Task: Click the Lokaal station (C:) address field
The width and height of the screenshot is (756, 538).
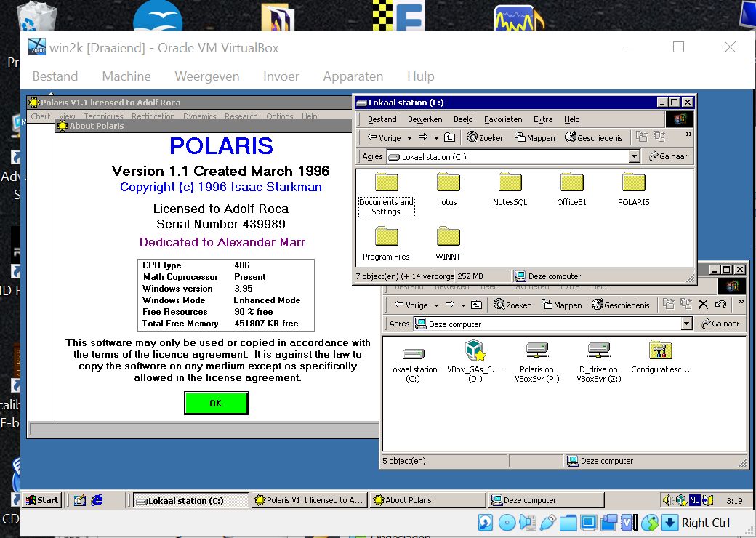Action: point(514,156)
